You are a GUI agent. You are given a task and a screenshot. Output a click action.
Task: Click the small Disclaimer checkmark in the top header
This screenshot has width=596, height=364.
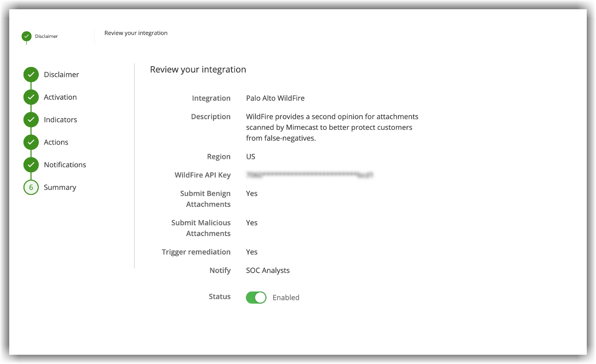[27, 36]
